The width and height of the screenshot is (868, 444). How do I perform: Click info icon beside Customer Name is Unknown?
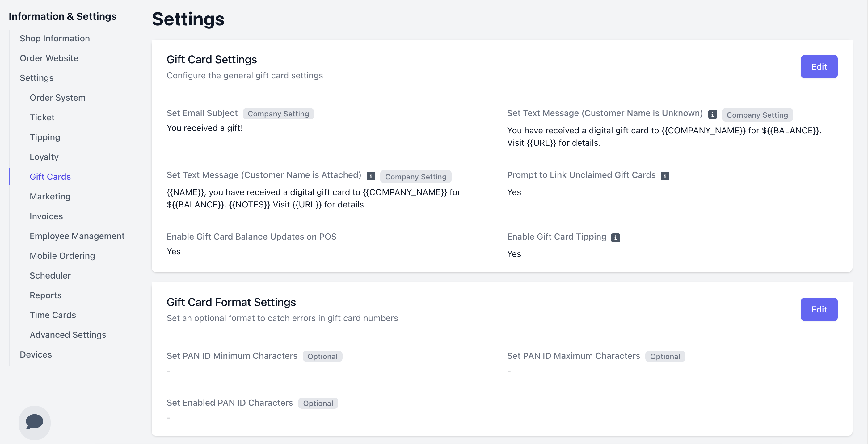tap(712, 114)
